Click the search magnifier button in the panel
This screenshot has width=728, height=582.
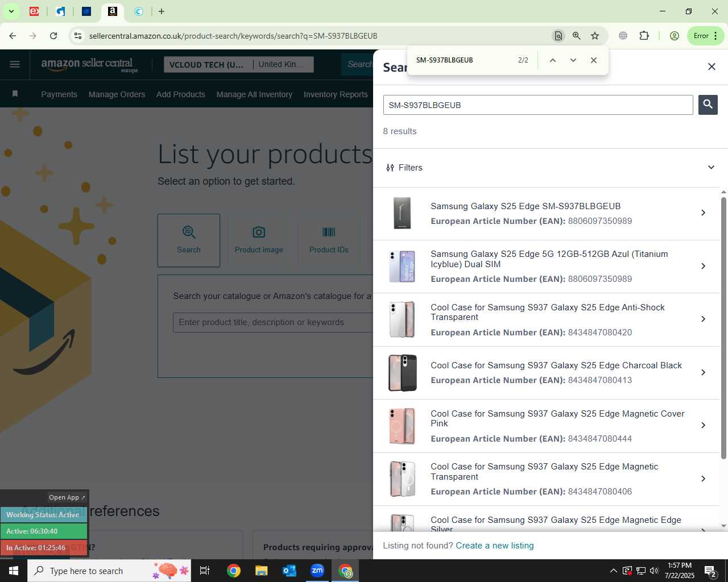click(x=708, y=105)
